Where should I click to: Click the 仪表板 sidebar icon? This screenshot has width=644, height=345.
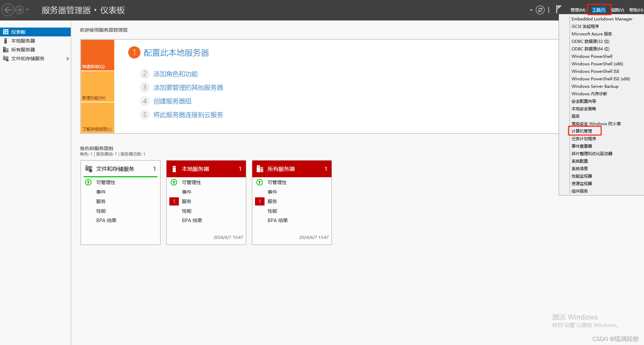[x=6, y=32]
